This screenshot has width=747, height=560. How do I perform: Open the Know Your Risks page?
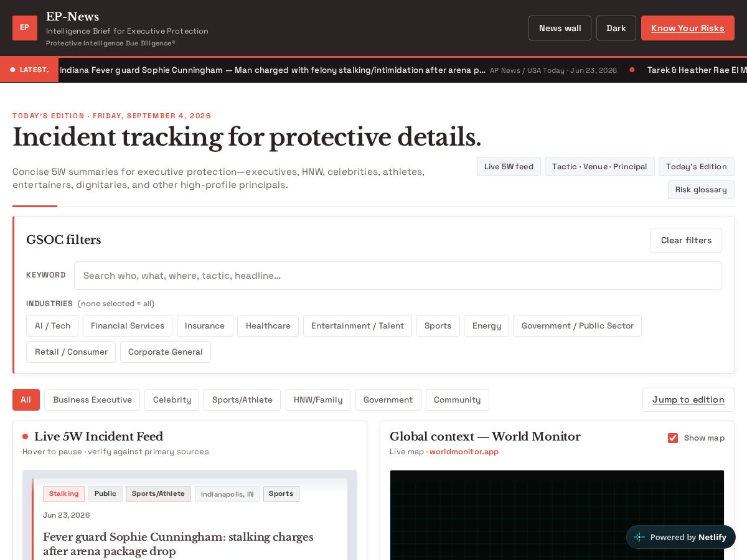(688, 28)
